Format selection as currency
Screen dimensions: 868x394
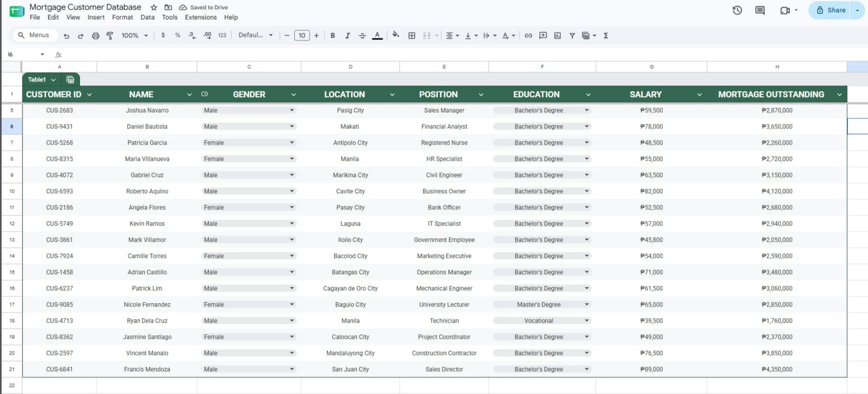[x=163, y=35]
